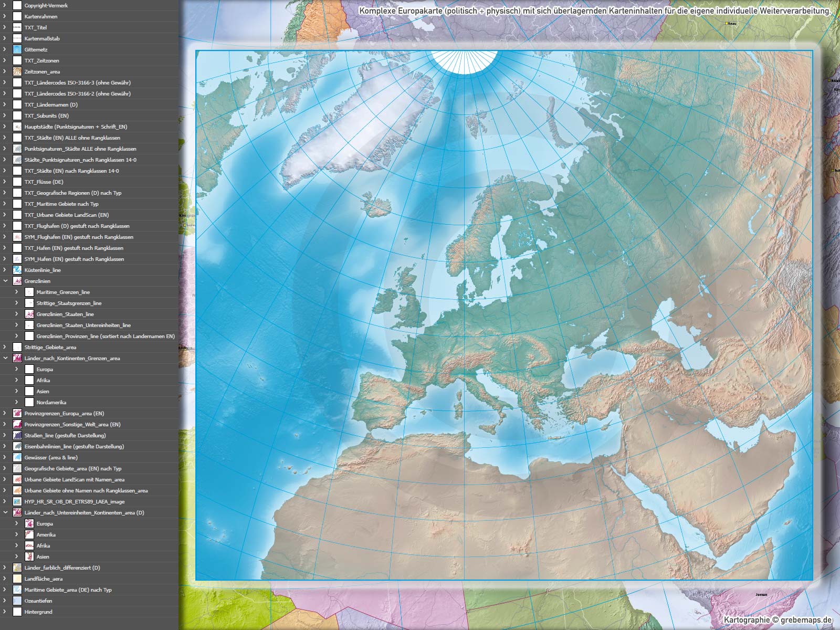Click the Zeitzonen_area layer thumbnail icon
Viewport: 840px width, 630px height.
(x=17, y=71)
